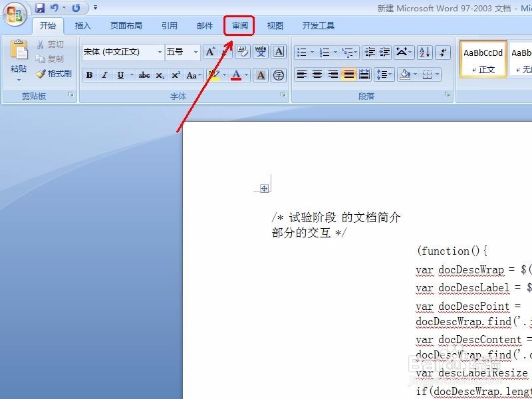Screen dimensions: 532x399
Task: Open the Office button menu
Action: point(15,15)
